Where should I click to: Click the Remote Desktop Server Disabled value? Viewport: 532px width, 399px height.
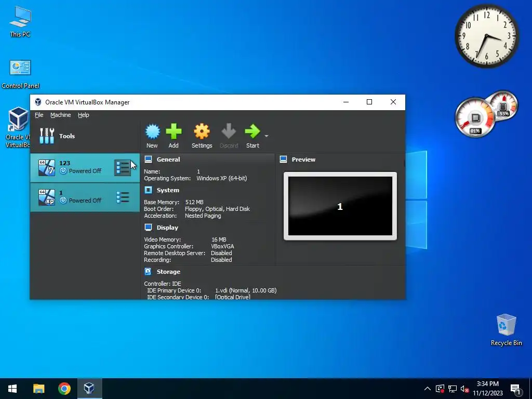pos(221,253)
